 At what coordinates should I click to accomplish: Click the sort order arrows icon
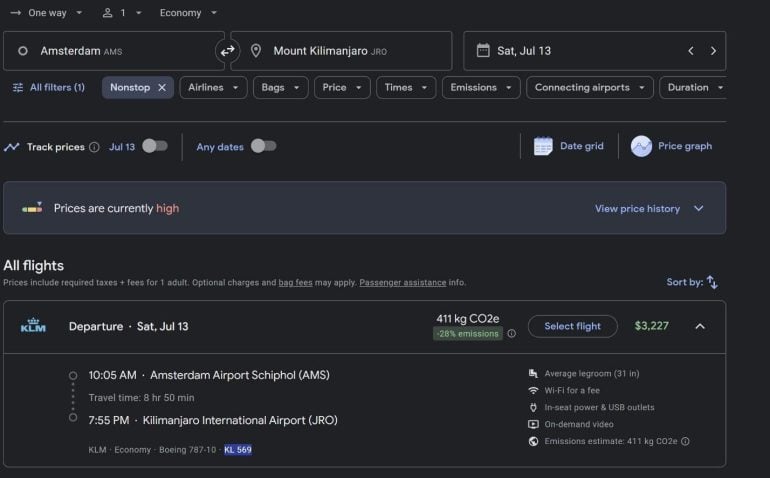click(712, 282)
